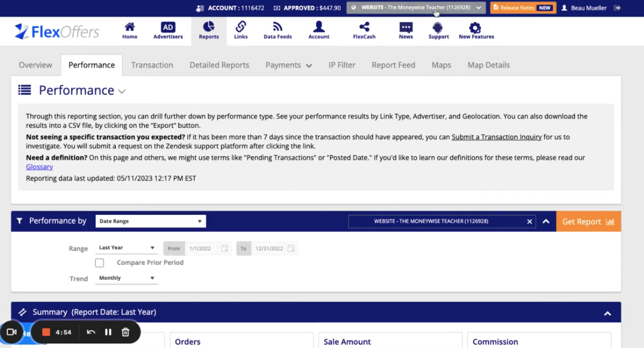Viewport: 644px width, 348px height.
Task: Open Data Feeds in navigation
Action: coord(278,31)
